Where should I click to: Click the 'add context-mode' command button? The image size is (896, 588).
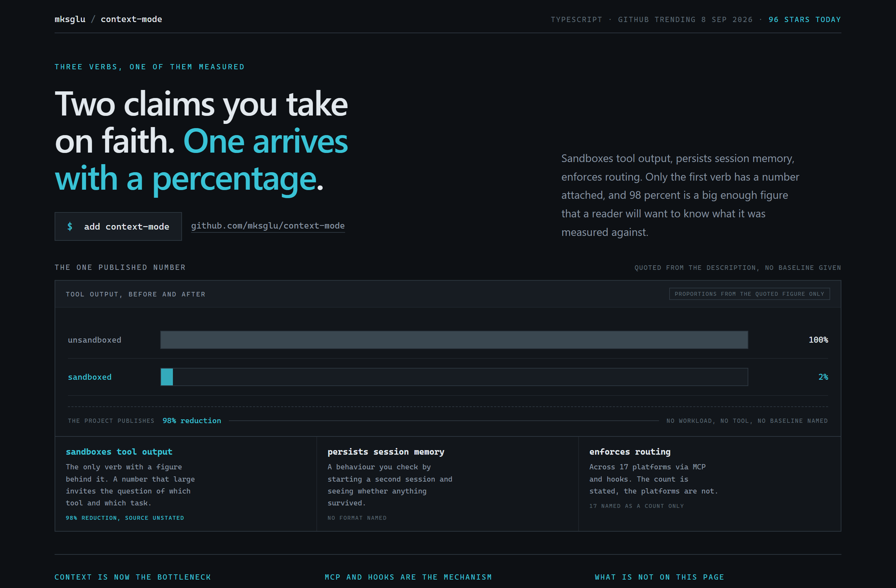click(x=118, y=226)
